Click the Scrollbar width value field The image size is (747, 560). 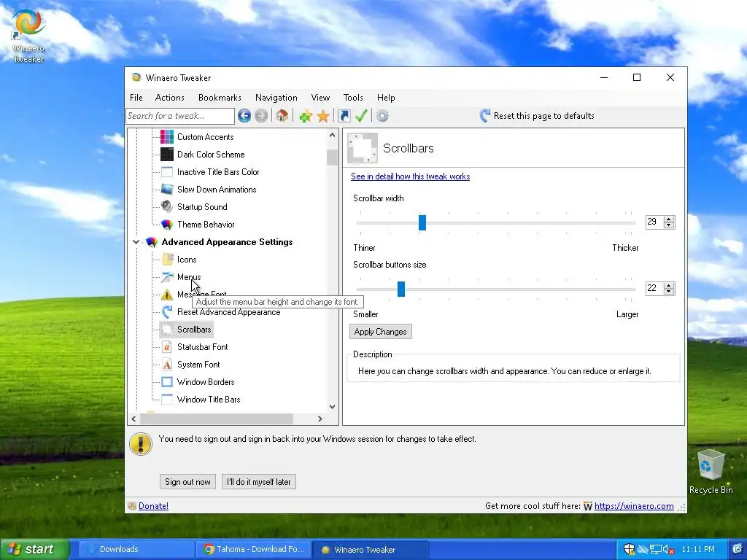[x=654, y=222]
